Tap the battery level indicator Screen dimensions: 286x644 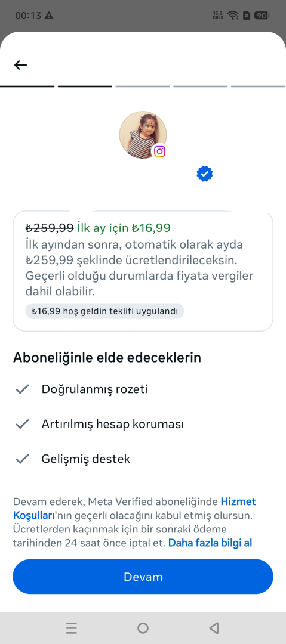261,16
